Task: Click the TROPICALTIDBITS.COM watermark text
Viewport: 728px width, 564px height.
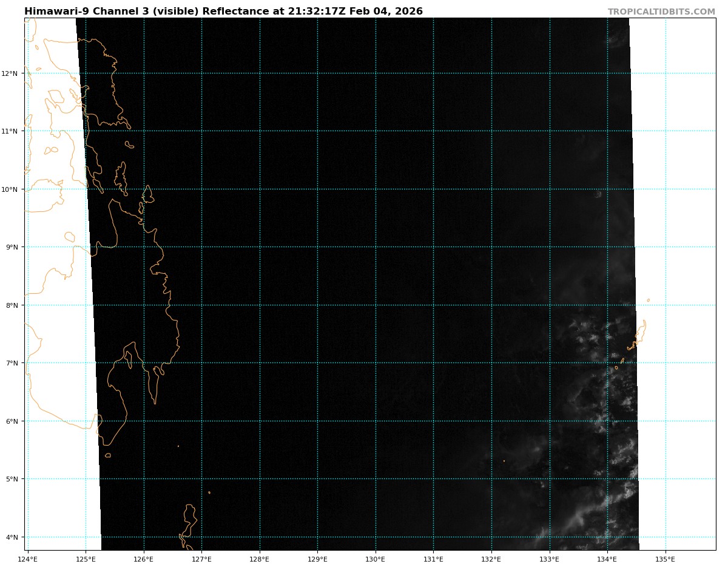Action: [661, 12]
